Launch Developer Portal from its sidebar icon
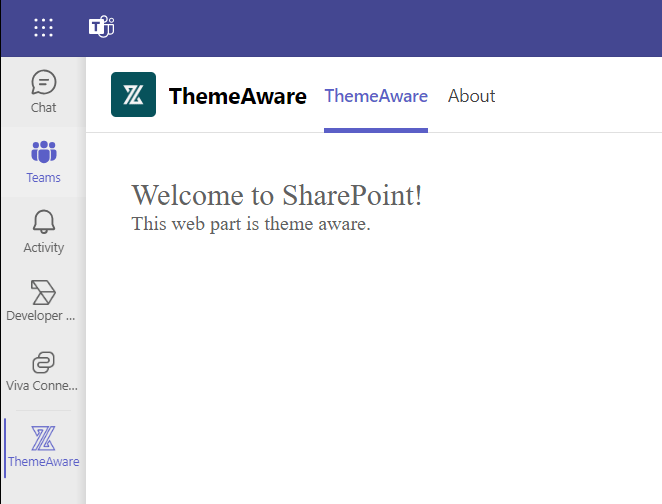This screenshot has height=504, width=662. [43, 292]
